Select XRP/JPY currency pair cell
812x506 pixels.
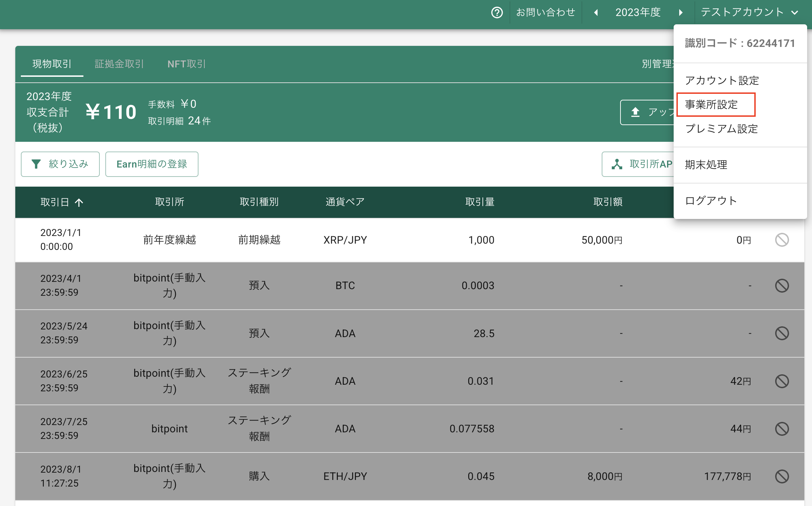point(345,240)
